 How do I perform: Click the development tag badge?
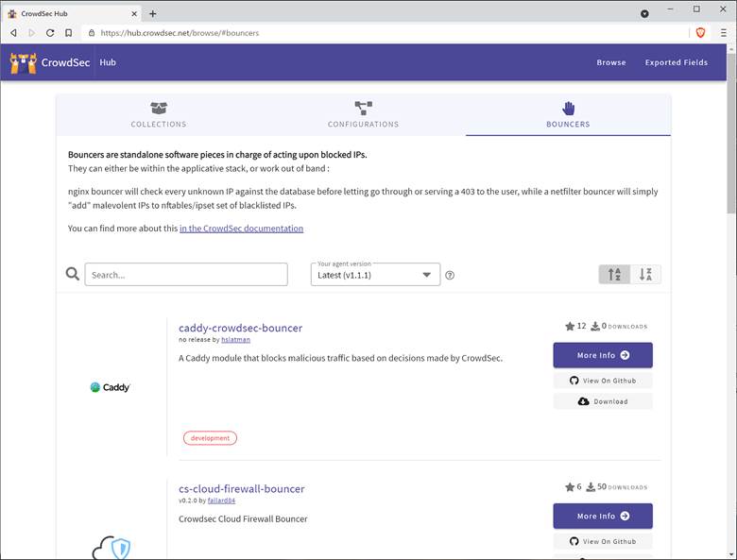pyautogui.click(x=210, y=438)
